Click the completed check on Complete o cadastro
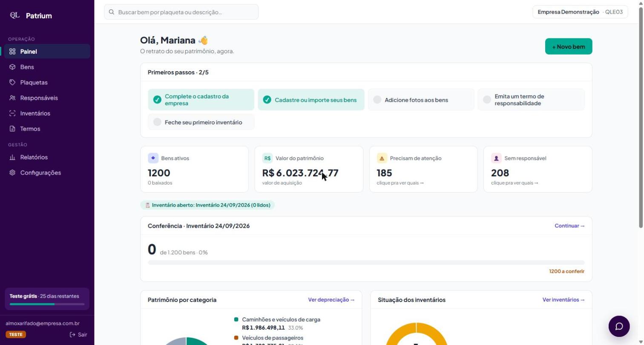Viewport: 644px width, 345px height. 157,100
